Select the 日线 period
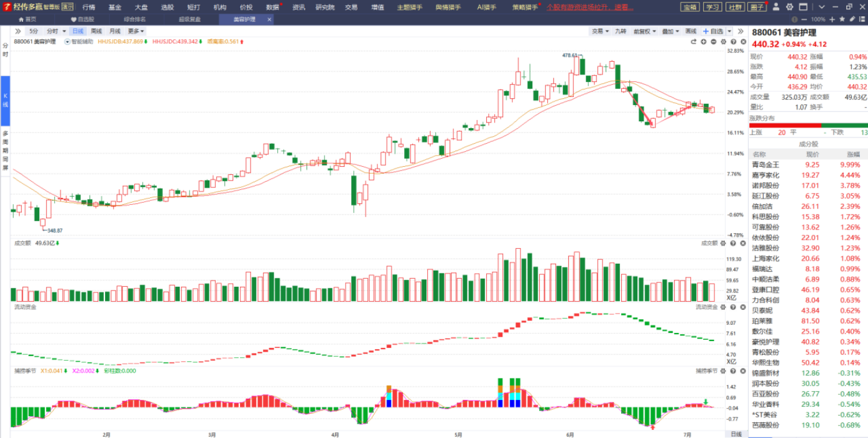The width and height of the screenshot is (868, 438). [x=78, y=31]
